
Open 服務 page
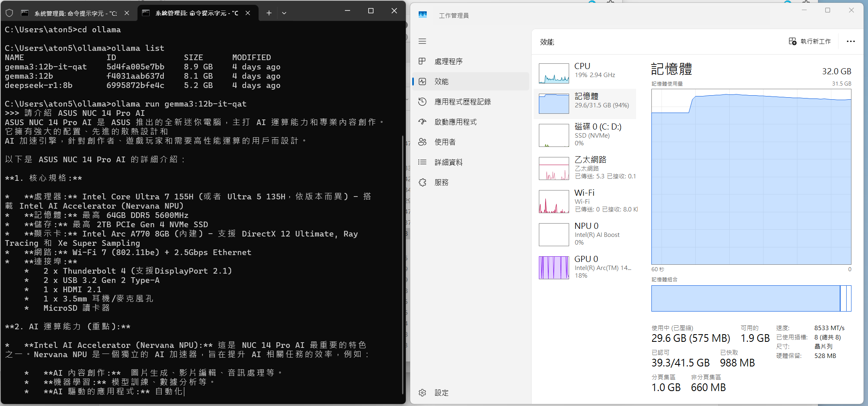(441, 182)
